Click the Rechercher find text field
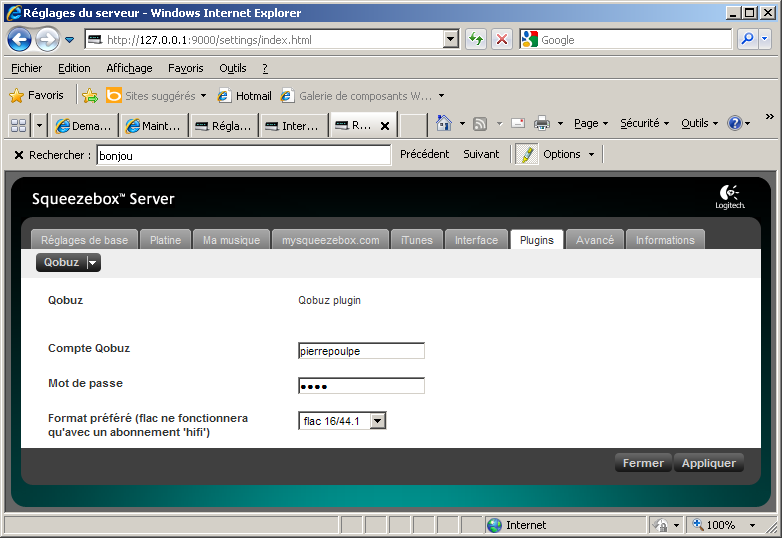This screenshot has height=538, width=782. (243, 155)
